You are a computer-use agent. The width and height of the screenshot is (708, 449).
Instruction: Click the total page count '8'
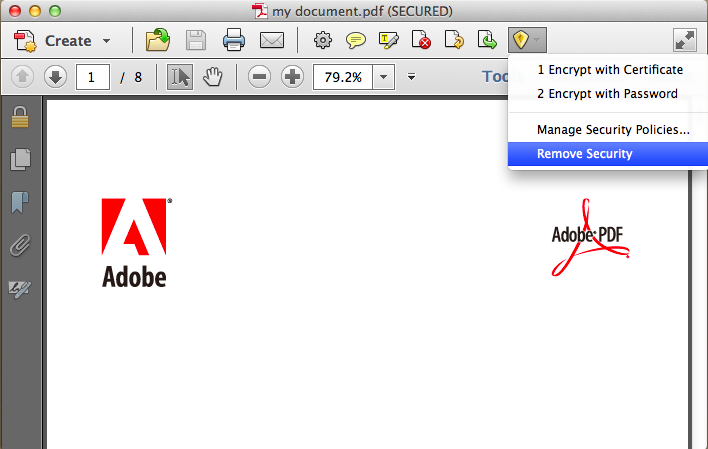[138, 77]
